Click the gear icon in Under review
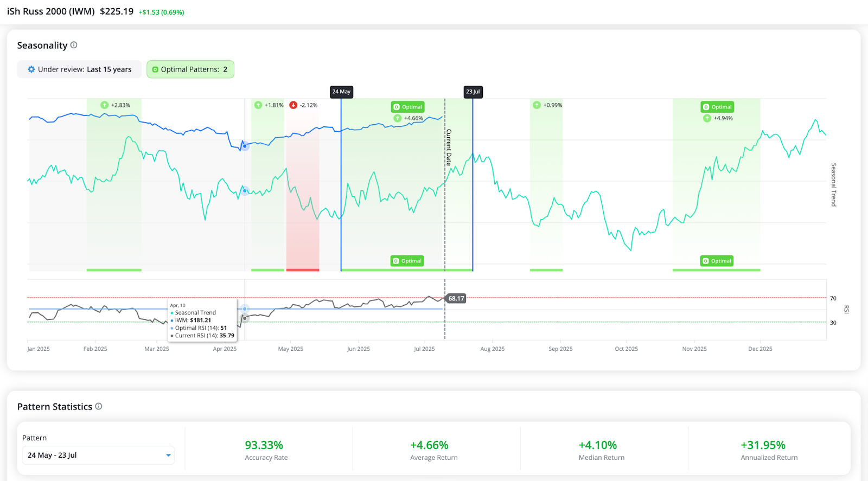Viewport: 868px width, 481px height. pyautogui.click(x=31, y=69)
